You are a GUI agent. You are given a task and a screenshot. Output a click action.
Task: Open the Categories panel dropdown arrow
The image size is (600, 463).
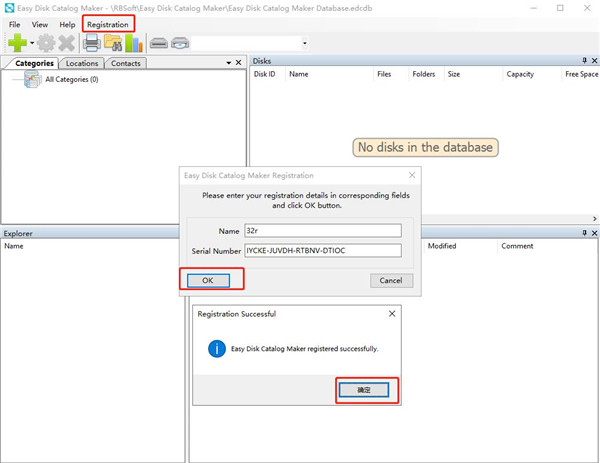click(228, 62)
